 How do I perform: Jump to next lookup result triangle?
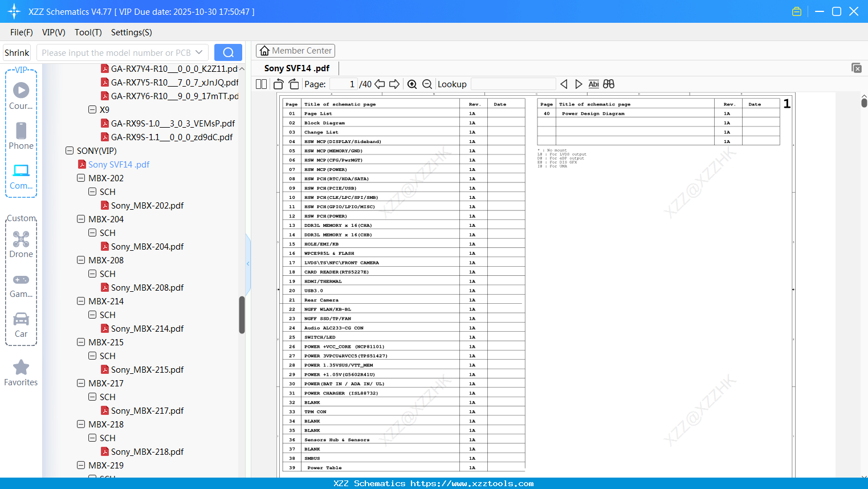(578, 84)
